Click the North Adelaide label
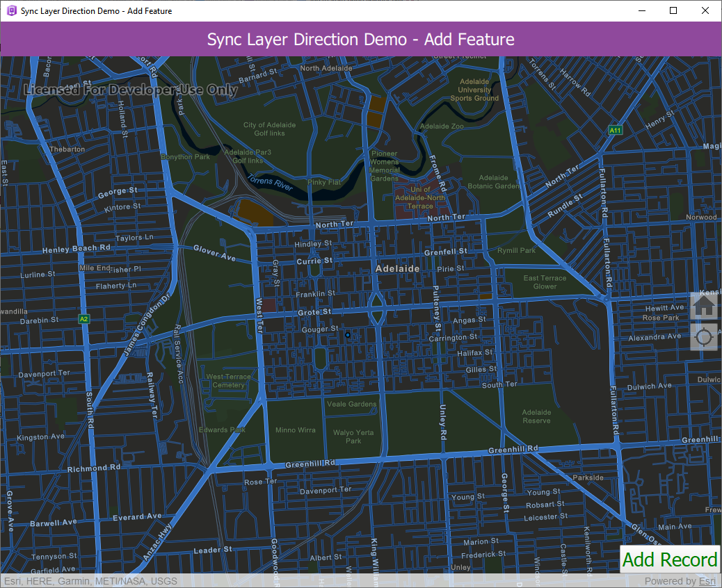Screen dimensions: 722x588 [326, 68]
